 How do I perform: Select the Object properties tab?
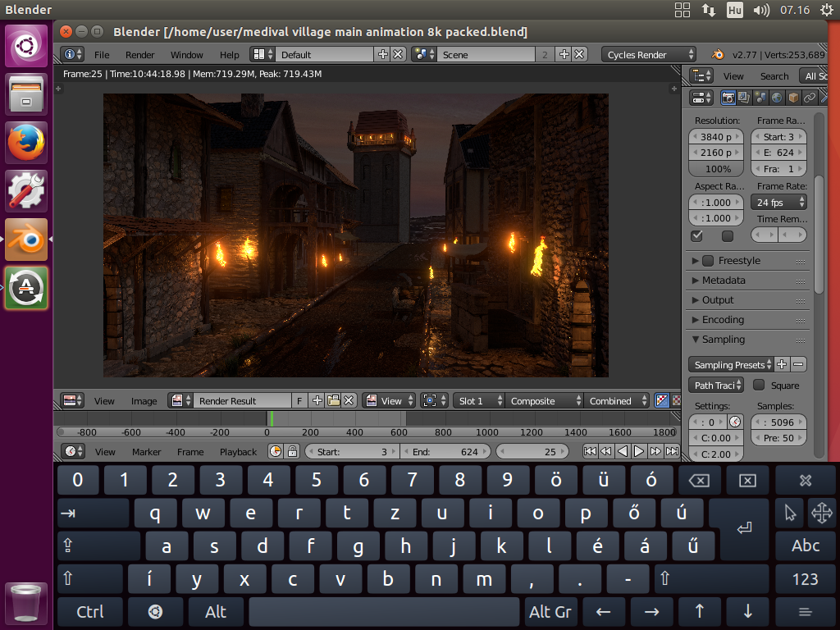tap(793, 98)
